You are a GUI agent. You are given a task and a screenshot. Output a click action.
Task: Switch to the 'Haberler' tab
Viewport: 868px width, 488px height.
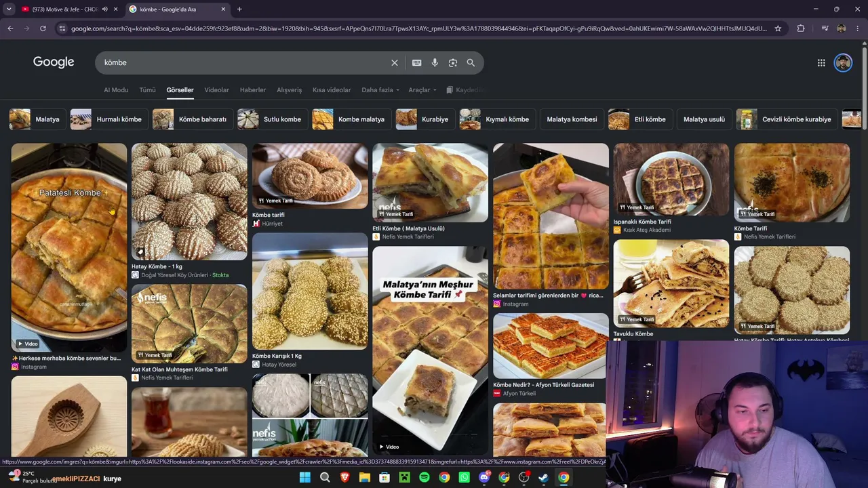pos(253,90)
